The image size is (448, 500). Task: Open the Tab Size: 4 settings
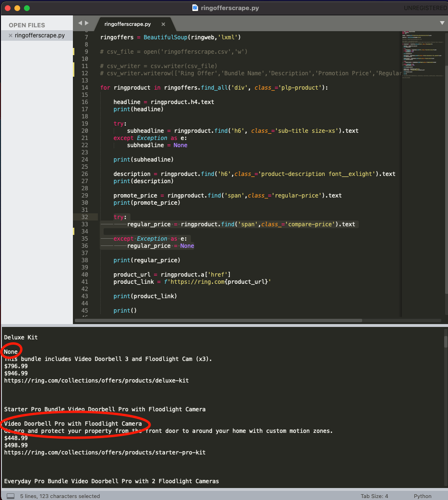tap(374, 496)
